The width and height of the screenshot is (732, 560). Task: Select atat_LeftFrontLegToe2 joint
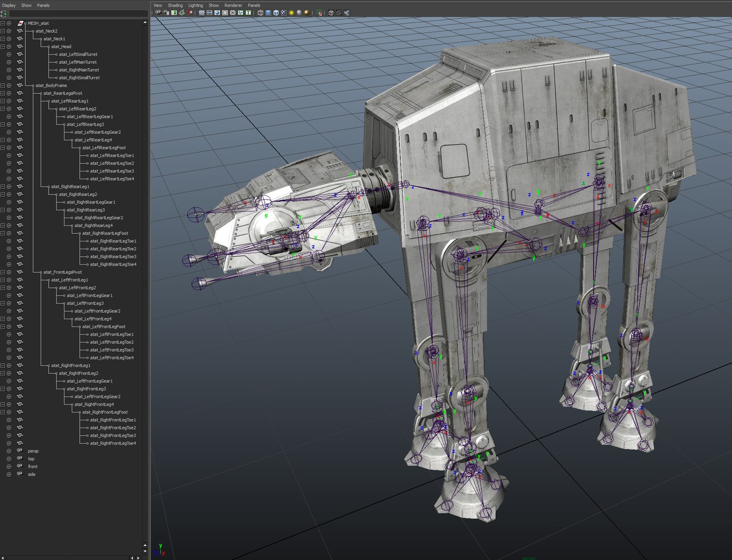[x=112, y=342]
